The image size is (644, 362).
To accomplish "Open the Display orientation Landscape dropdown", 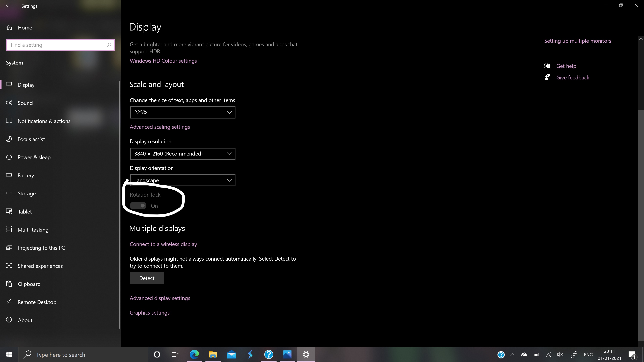I will click(x=182, y=180).
